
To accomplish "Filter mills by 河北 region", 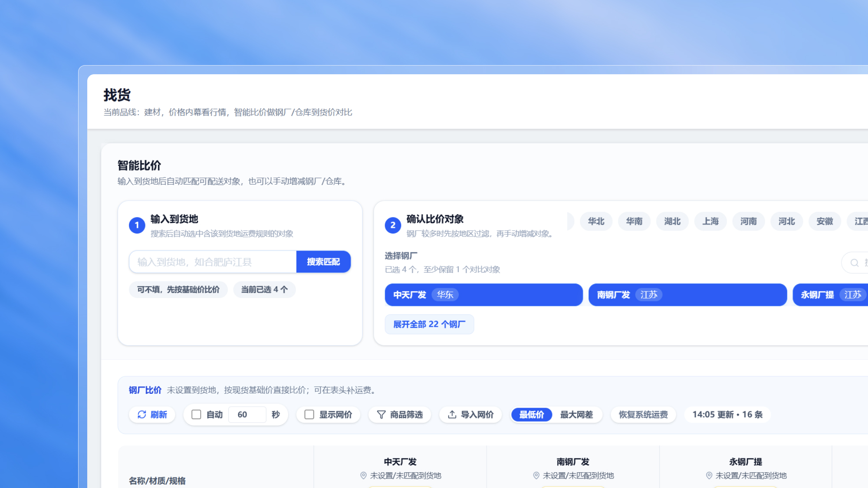I will point(786,221).
